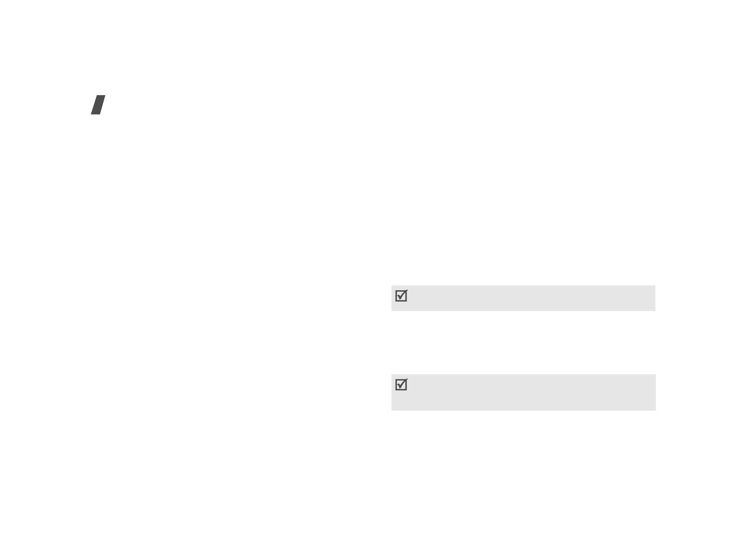The image size is (756, 534).
Task: Select the dark slash-shaped header marker
Action: coord(98,105)
